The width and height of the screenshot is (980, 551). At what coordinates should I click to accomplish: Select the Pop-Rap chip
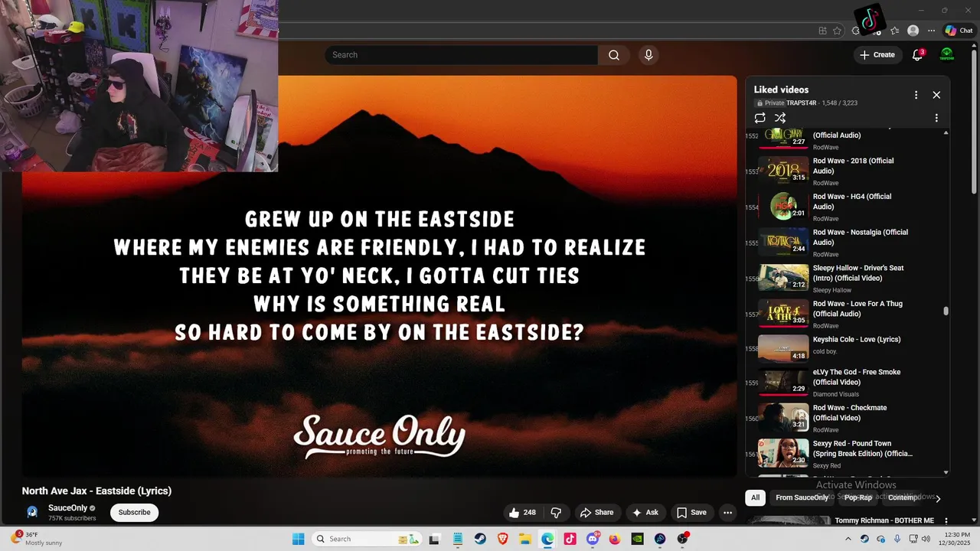point(858,497)
